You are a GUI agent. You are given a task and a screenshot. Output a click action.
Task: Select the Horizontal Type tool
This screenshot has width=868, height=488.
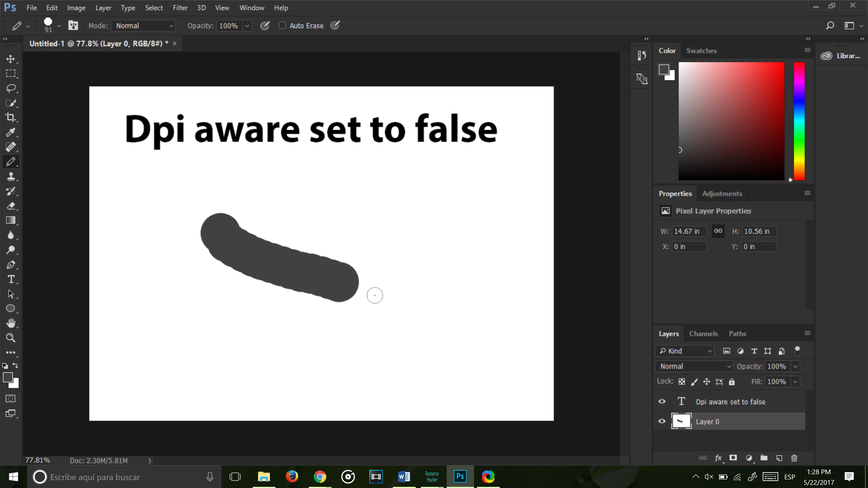11,279
